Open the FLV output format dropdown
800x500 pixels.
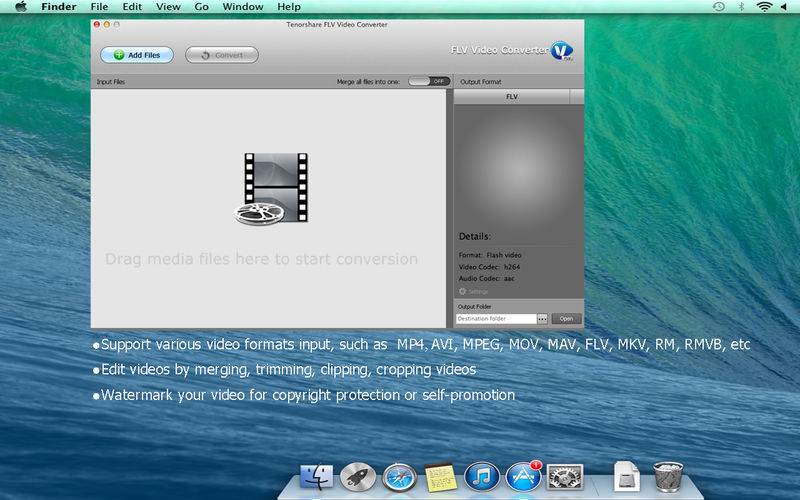(511, 97)
